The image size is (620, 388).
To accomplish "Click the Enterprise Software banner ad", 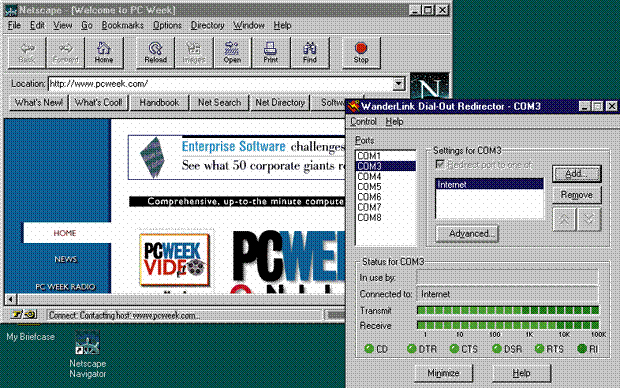I will click(x=237, y=157).
